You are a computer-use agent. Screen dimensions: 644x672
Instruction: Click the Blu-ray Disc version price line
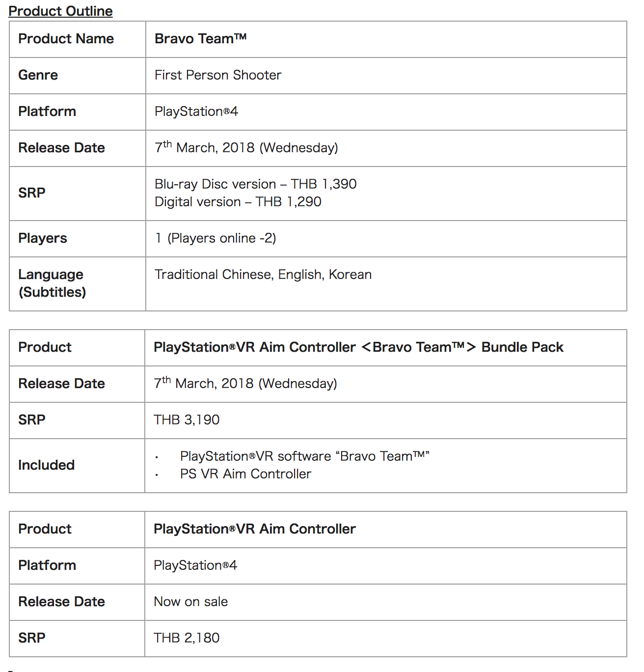(x=255, y=184)
